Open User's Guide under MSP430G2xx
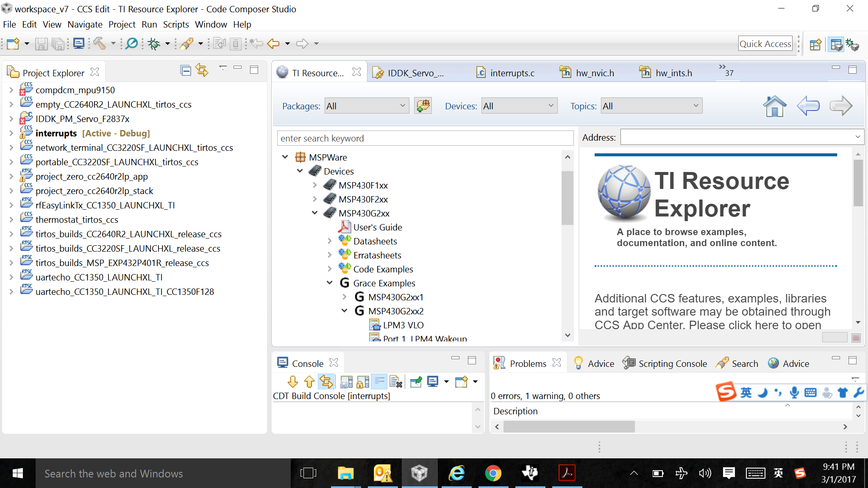 [377, 227]
